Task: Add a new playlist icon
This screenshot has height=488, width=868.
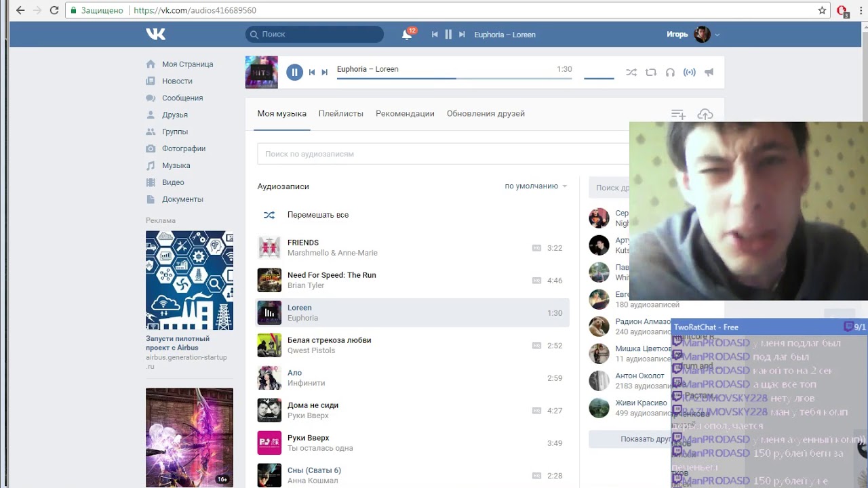Action: [x=678, y=115]
